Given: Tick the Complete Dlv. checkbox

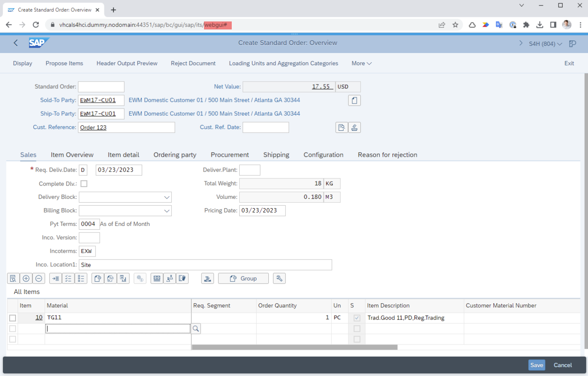Looking at the screenshot, I should (x=84, y=183).
